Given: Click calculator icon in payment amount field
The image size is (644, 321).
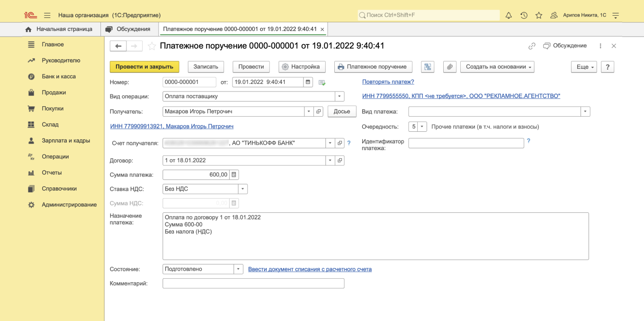Looking at the screenshot, I should [x=234, y=174].
